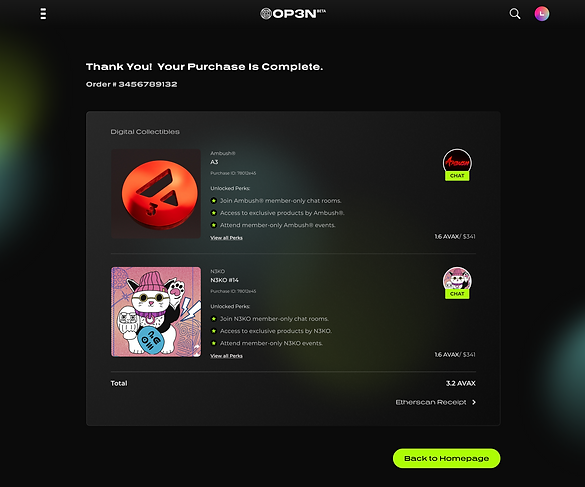Click Back to Homepage button
Viewport: 585px width, 487px height.
[x=447, y=458]
